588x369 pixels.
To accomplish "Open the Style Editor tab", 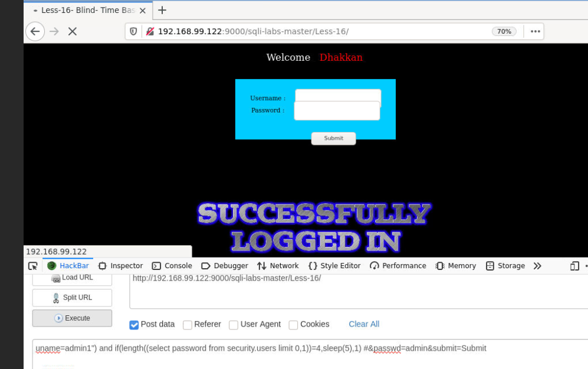I will click(x=334, y=266).
